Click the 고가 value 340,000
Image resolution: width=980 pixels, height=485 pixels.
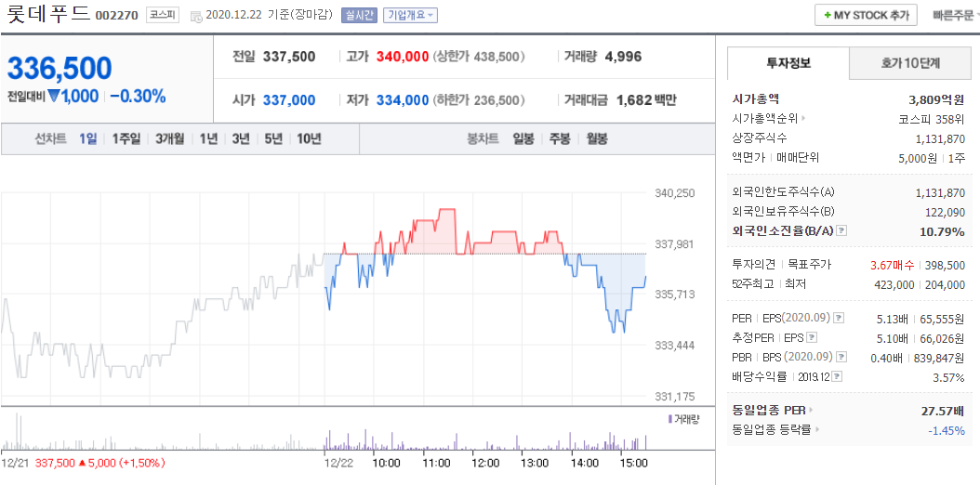tap(404, 57)
